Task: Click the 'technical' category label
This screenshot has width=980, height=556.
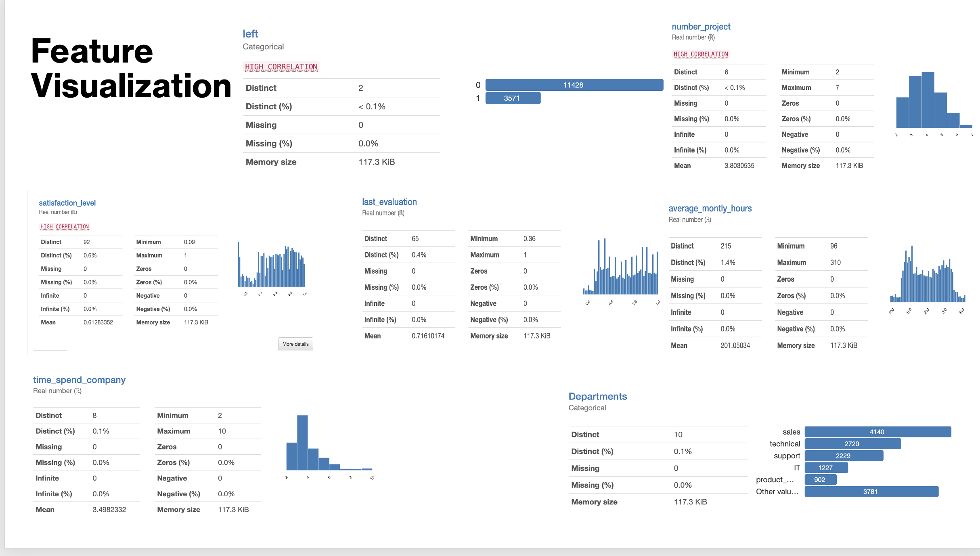Action: click(784, 444)
